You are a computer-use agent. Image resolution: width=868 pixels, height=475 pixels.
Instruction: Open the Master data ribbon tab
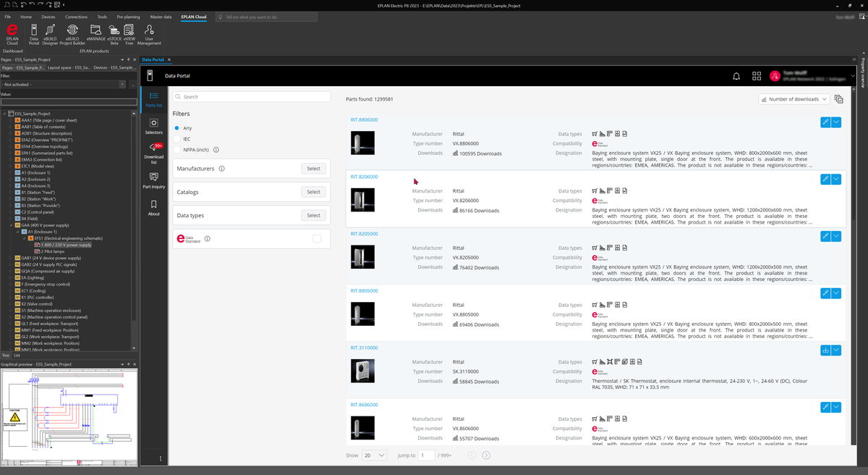pyautogui.click(x=161, y=16)
